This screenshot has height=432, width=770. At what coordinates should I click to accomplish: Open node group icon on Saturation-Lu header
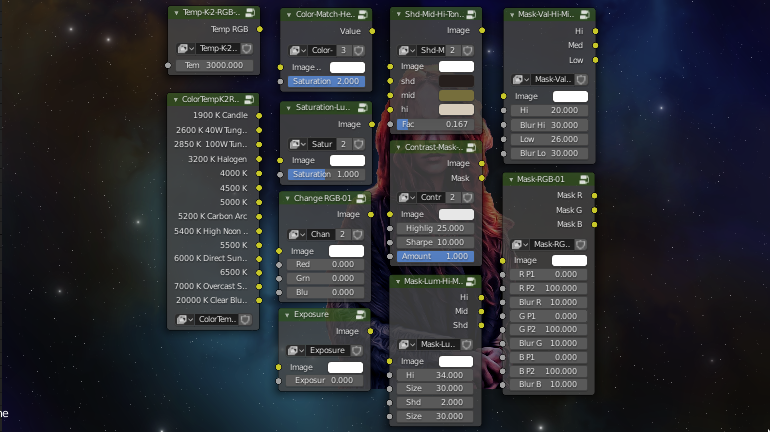pos(363,107)
